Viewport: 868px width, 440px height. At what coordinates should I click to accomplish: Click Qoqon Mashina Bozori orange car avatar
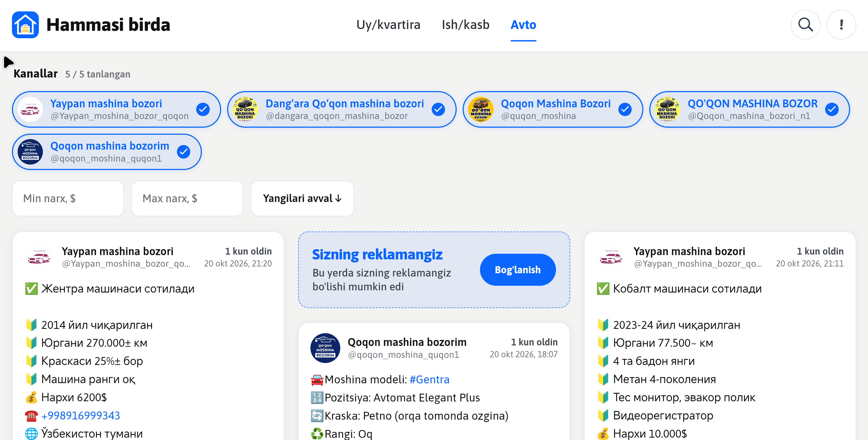(x=481, y=110)
